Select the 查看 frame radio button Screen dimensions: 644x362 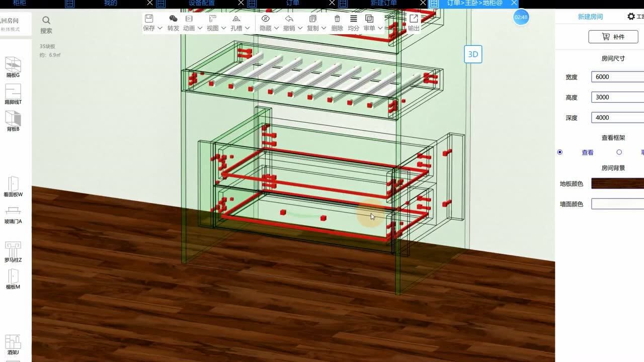(560, 152)
